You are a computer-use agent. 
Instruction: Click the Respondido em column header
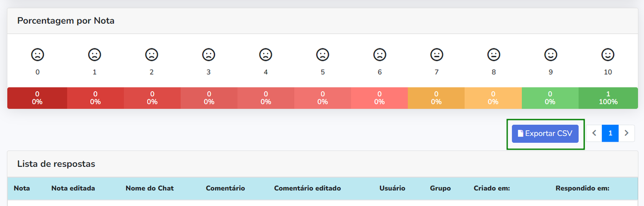click(x=582, y=188)
